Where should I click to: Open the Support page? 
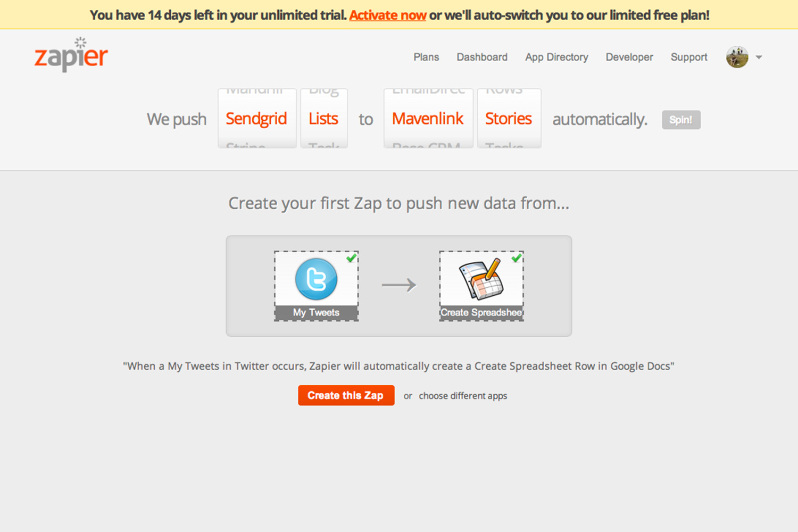689,57
